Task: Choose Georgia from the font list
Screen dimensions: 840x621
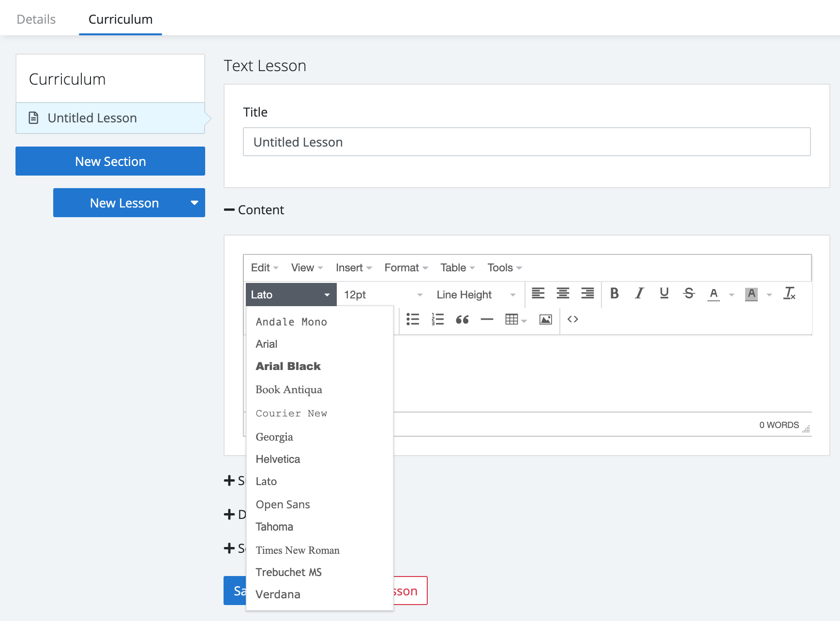Action: (274, 437)
